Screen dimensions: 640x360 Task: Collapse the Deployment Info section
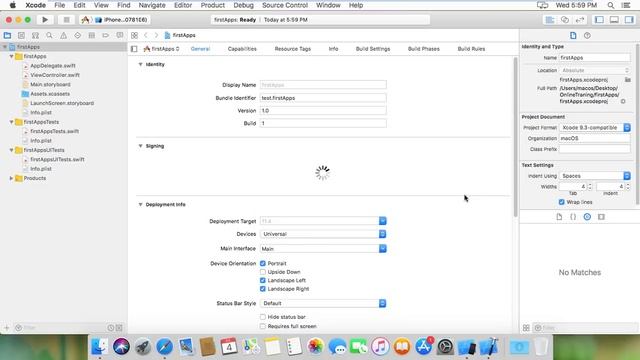click(140, 204)
